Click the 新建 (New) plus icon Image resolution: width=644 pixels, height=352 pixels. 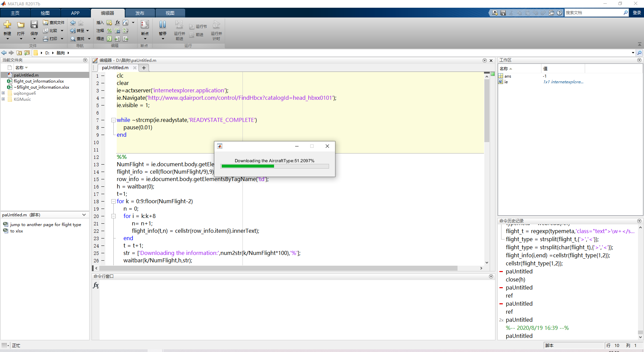tap(7, 25)
